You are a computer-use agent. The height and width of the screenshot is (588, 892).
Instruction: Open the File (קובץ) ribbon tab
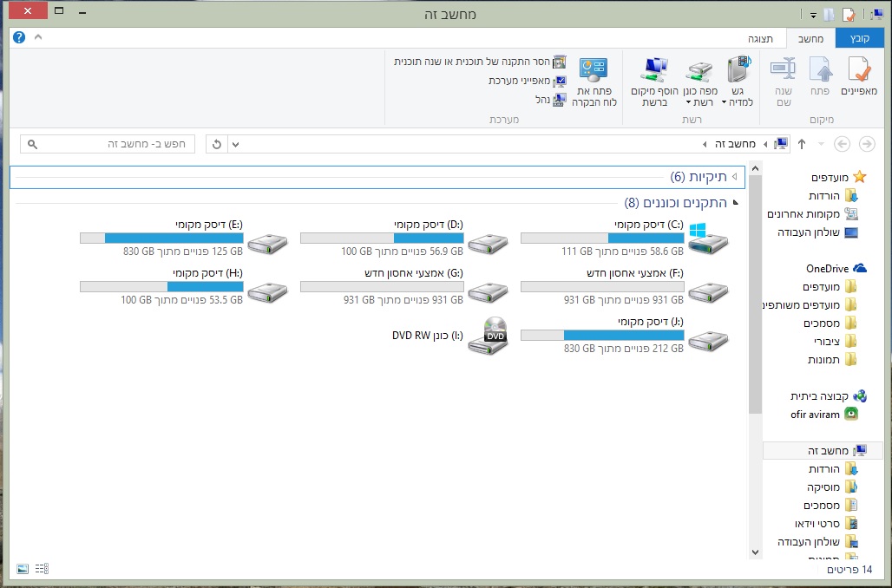(x=859, y=39)
